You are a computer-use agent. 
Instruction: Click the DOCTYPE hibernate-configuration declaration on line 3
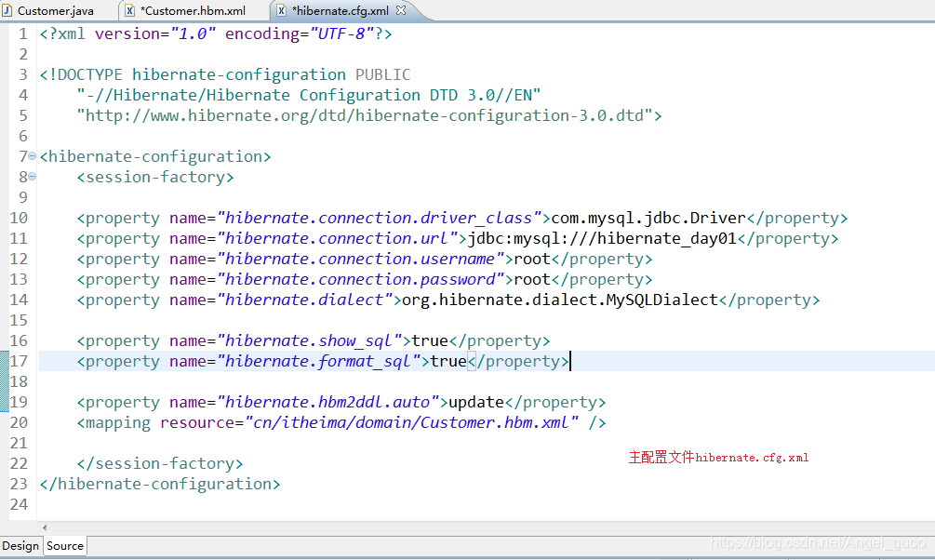point(225,74)
